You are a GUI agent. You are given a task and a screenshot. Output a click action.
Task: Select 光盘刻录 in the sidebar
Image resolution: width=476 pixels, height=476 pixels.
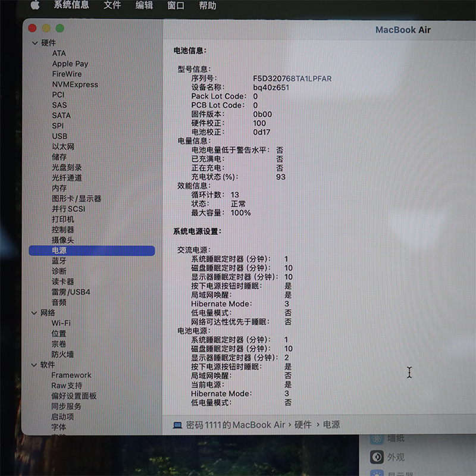tap(67, 167)
